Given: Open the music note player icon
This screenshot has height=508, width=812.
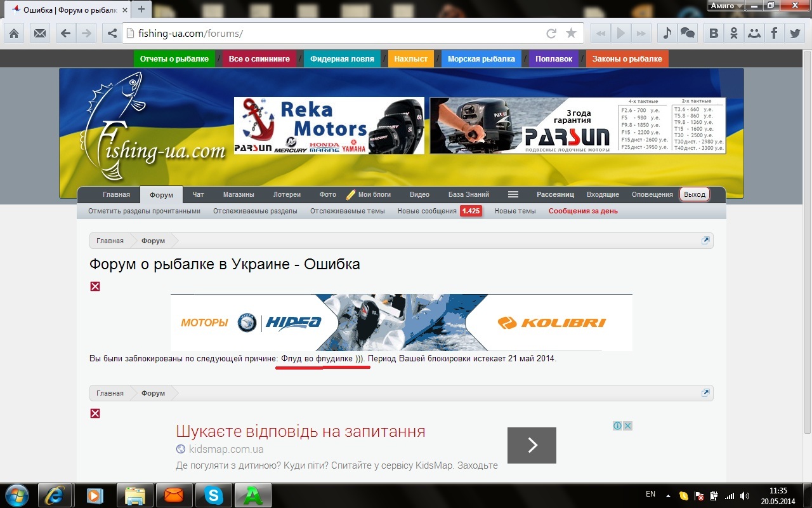Looking at the screenshot, I should point(667,34).
